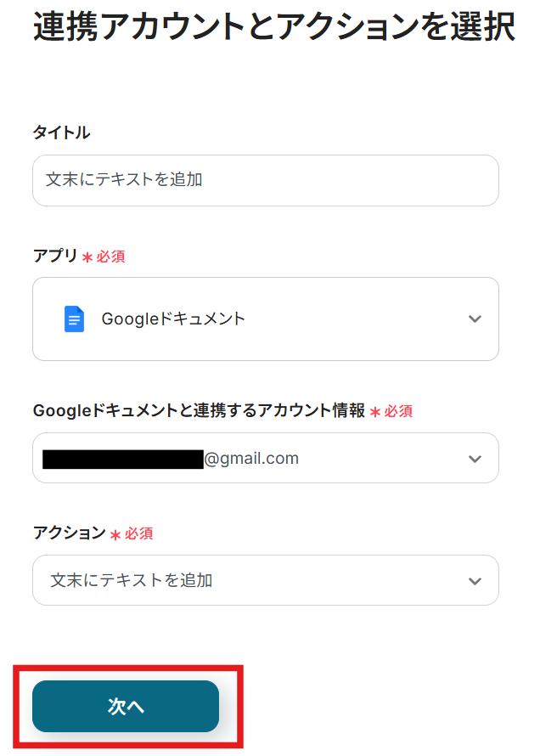Click the Googleドキュメントと連携するアカウント情報 label
Image resolution: width=540 pixels, height=756 pixels.
pos(199,411)
